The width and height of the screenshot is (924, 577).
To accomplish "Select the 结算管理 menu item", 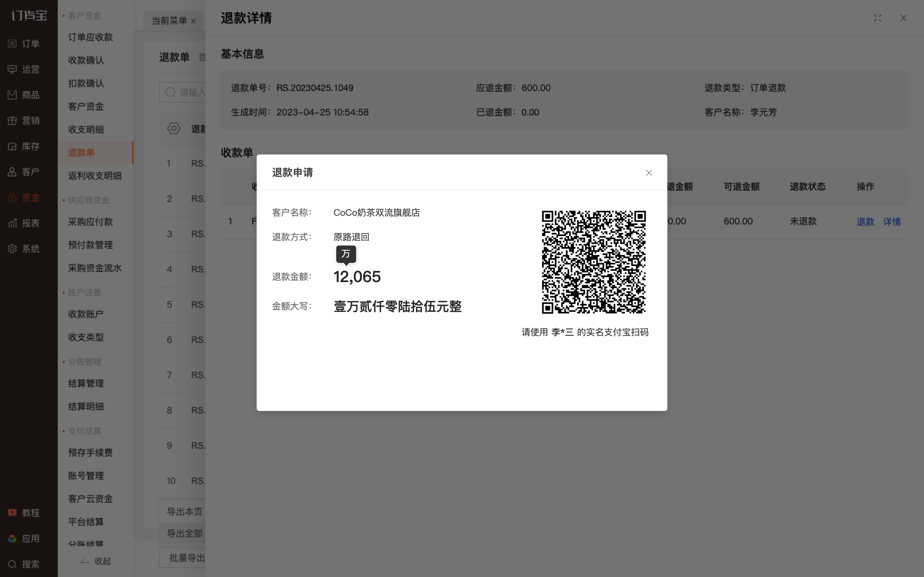I will coord(86,383).
